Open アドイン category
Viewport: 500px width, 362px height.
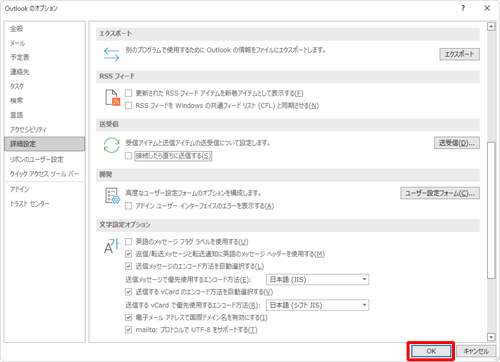pos(45,189)
